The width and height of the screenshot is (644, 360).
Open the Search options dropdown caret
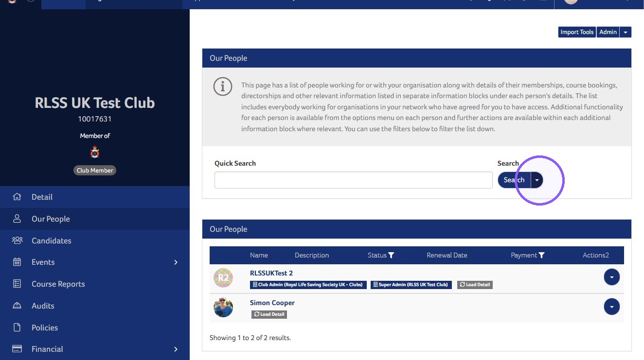[x=537, y=180]
